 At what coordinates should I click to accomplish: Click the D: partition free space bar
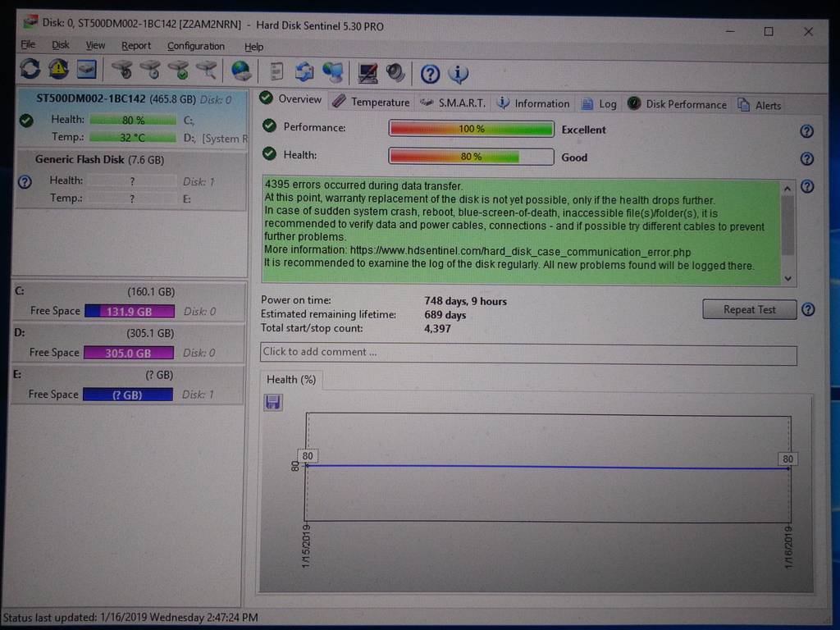[x=129, y=353]
